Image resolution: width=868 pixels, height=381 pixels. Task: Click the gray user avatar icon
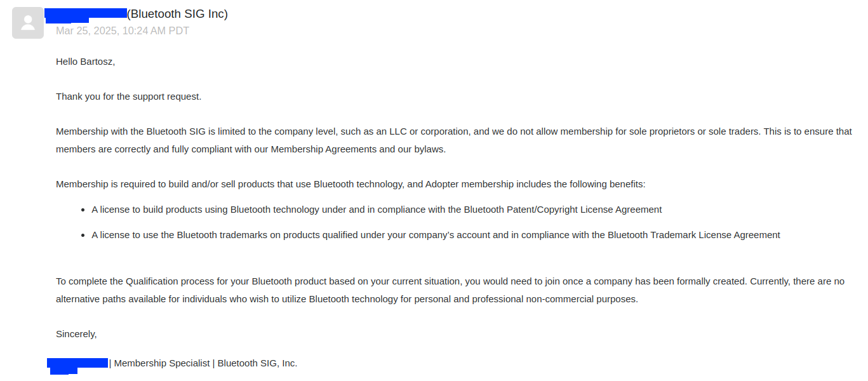coord(28,23)
